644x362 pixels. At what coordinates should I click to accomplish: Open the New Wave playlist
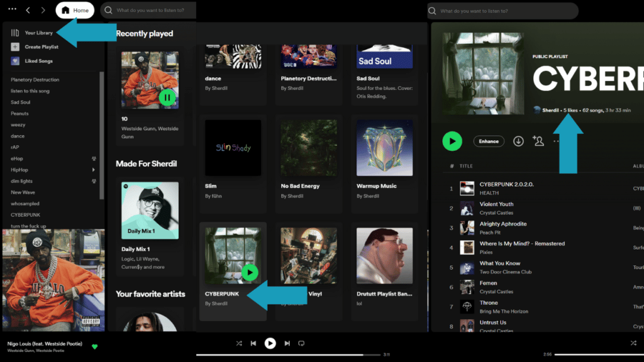coord(23,192)
